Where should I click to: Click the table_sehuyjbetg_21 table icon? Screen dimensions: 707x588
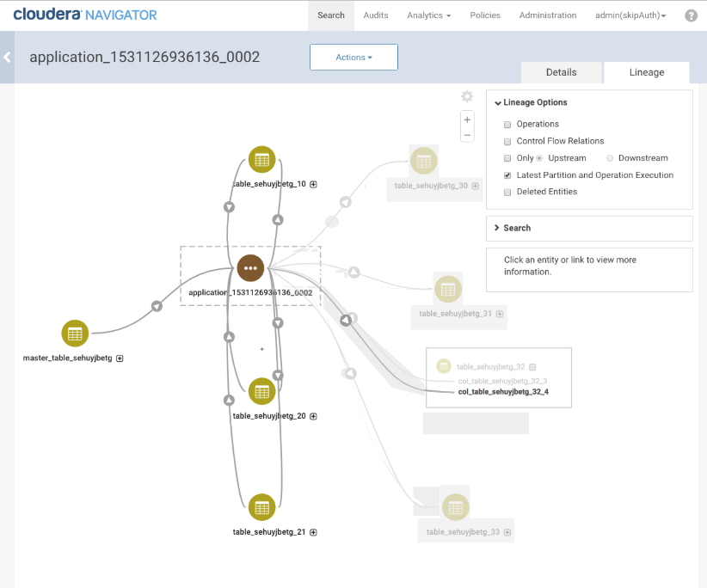click(262, 507)
